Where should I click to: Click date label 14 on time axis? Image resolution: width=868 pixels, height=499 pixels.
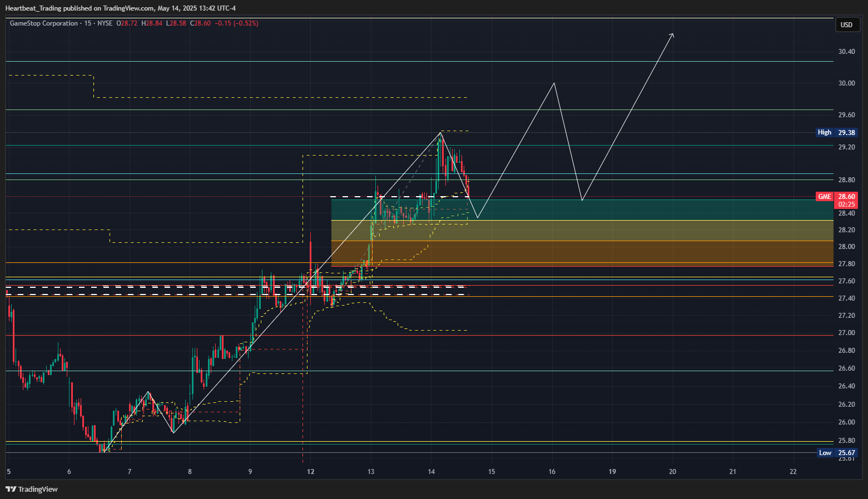pyautogui.click(x=431, y=472)
